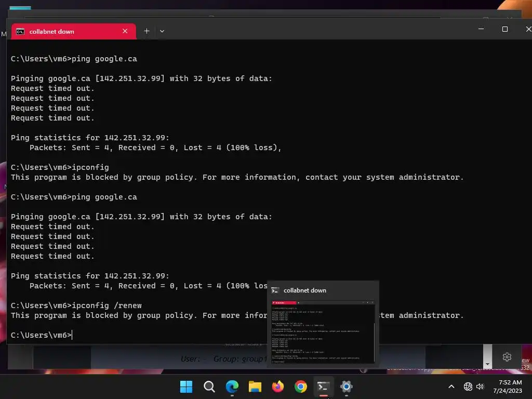532x399 pixels.
Task: Click the current 'C:\Users\vm6>' prompt line
Action: tap(42, 335)
